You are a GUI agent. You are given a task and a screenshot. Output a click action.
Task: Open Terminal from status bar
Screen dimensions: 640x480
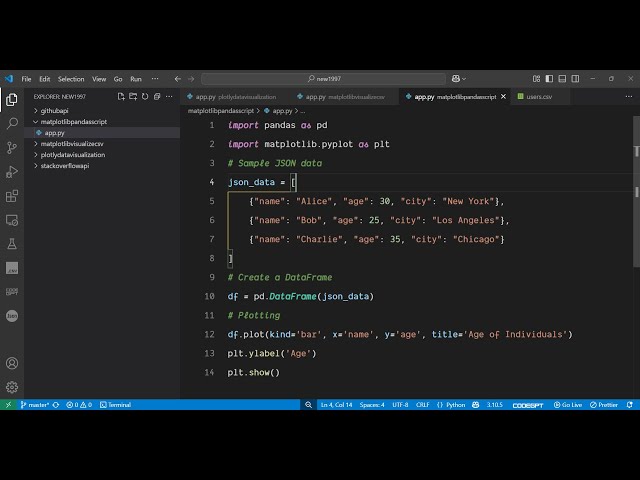(x=116, y=405)
